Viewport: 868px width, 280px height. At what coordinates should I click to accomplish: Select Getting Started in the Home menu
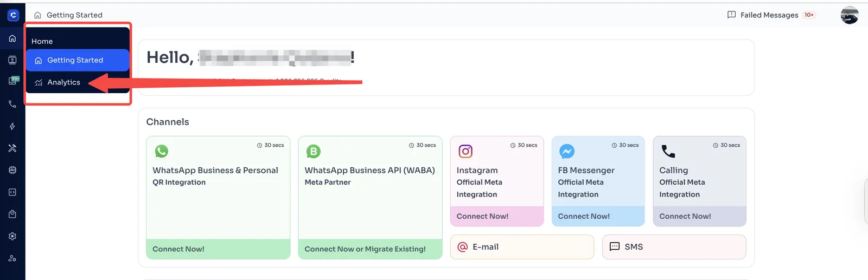coord(75,60)
